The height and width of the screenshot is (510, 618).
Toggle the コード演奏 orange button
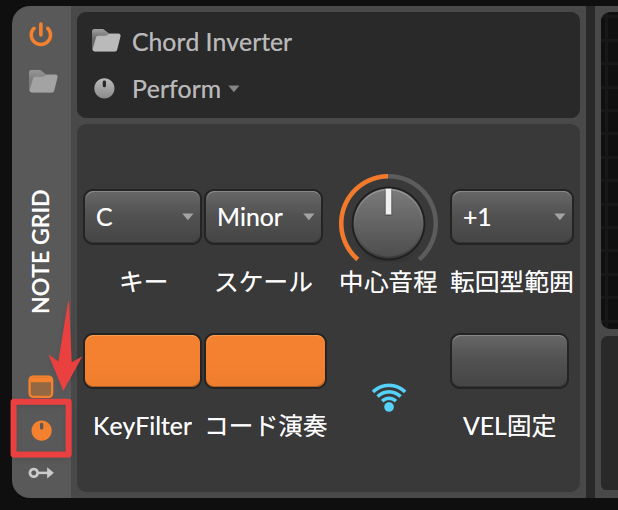coord(265,361)
